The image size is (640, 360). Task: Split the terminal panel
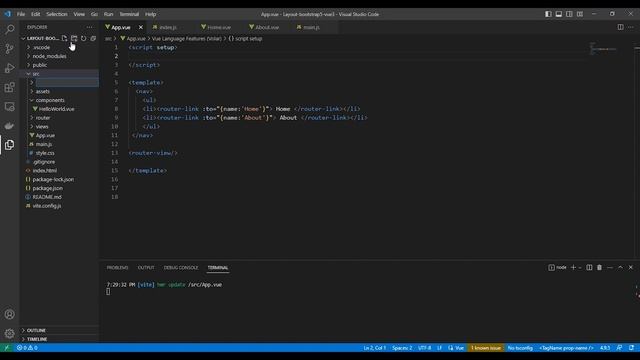pos(589,267)
